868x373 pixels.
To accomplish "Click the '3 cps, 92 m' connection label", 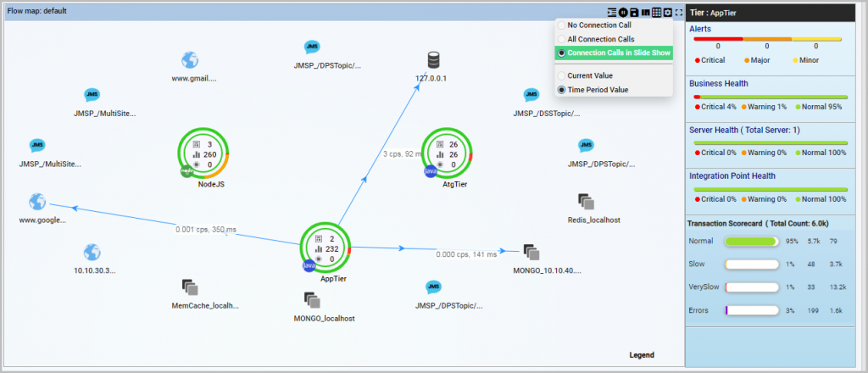I will [403, 154].
